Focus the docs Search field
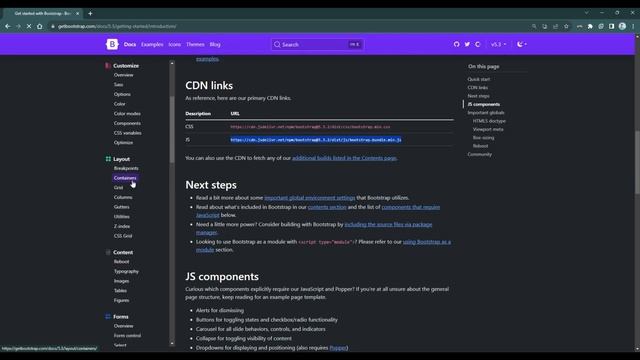 pyautogui.click(x=318, y=44)
